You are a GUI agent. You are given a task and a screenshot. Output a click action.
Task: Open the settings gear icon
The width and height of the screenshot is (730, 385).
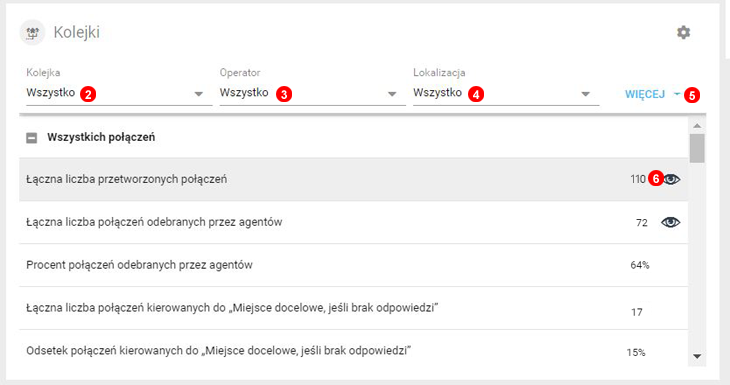pyautogui.click(x=683, y=33)
